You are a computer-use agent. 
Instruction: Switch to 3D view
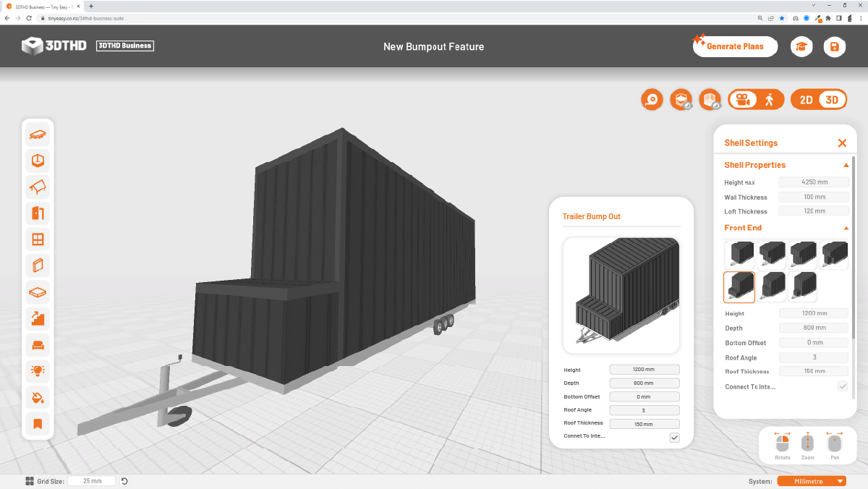click(x=833, y=100)
